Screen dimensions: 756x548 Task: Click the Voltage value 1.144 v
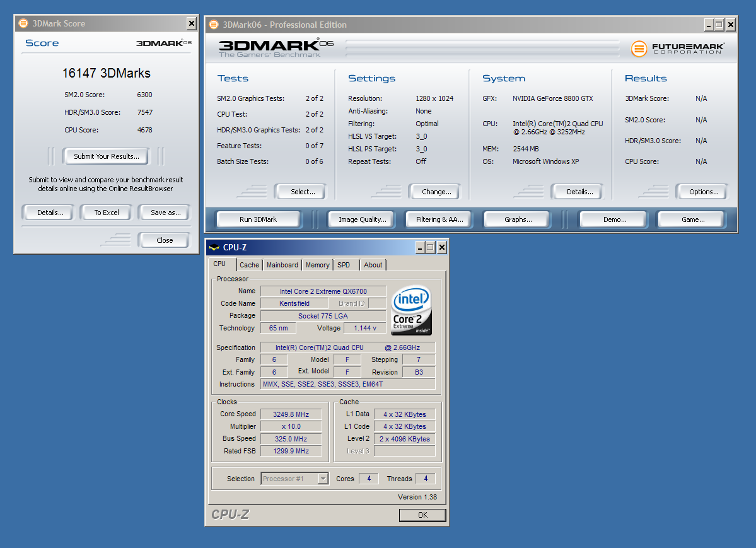[x=365, y=328]
